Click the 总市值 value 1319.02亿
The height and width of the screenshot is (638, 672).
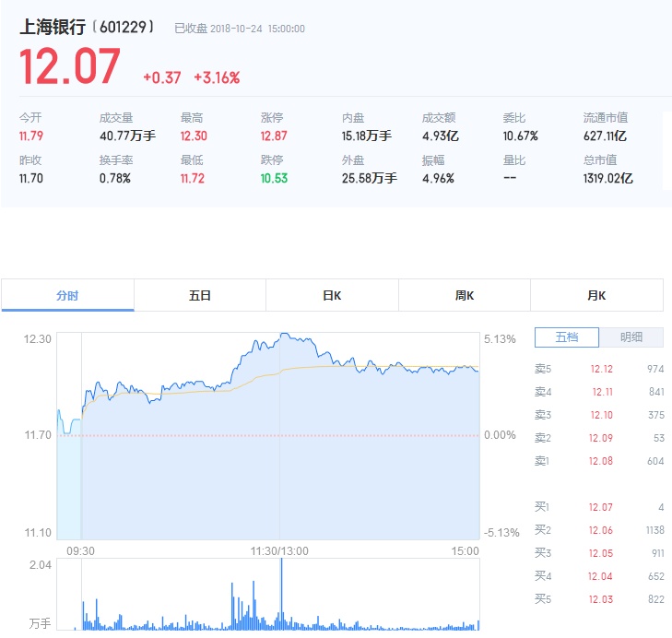pyautogui.click(x=607, y=178)
